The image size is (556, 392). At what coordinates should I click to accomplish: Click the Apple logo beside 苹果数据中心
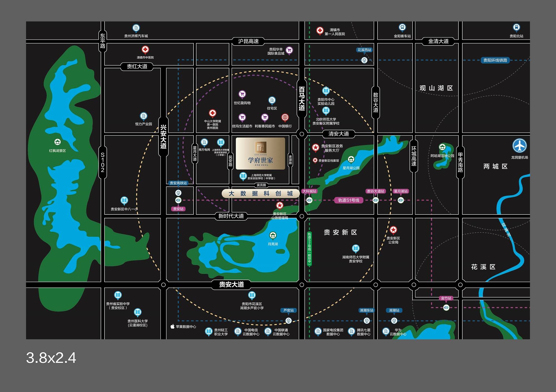coord(172,326)
